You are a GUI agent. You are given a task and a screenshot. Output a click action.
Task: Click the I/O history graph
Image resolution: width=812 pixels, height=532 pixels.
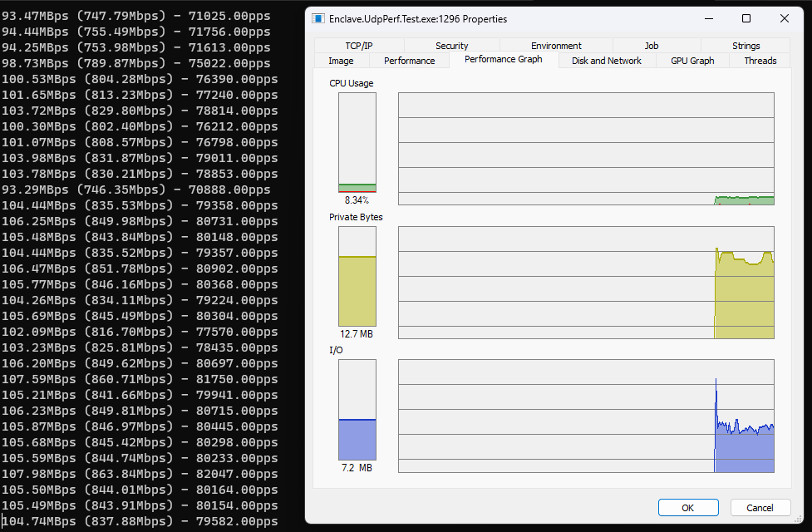point(586,416)
